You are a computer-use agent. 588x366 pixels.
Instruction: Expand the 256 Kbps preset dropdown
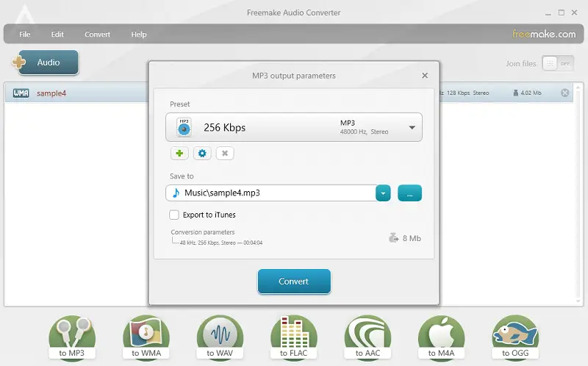point(412,127)
